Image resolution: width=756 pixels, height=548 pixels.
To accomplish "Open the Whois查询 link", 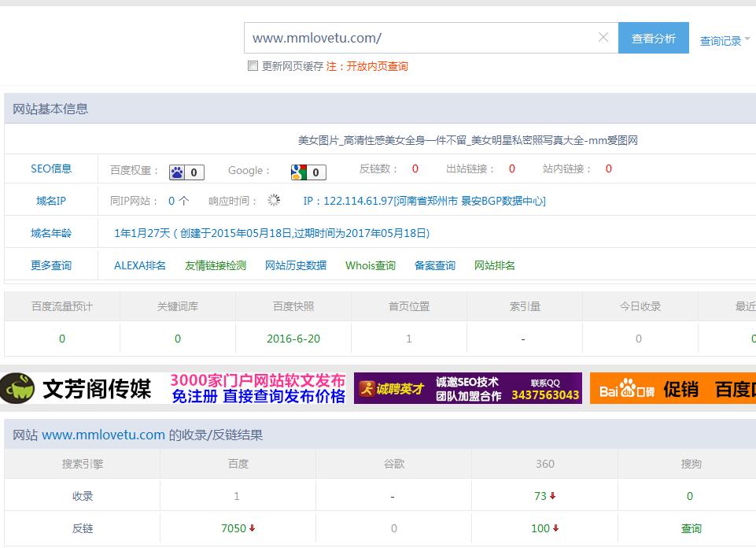I will (371, 265).
